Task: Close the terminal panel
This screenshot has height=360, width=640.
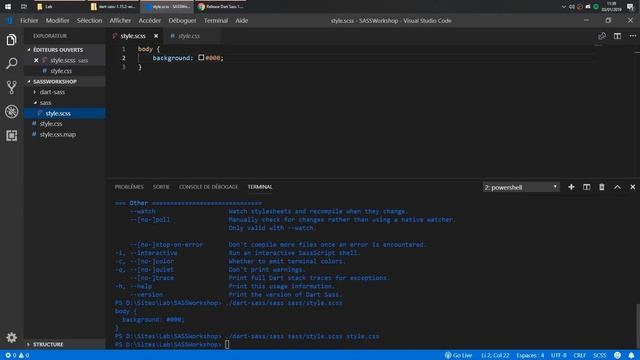Action: [x=632, y=187]
